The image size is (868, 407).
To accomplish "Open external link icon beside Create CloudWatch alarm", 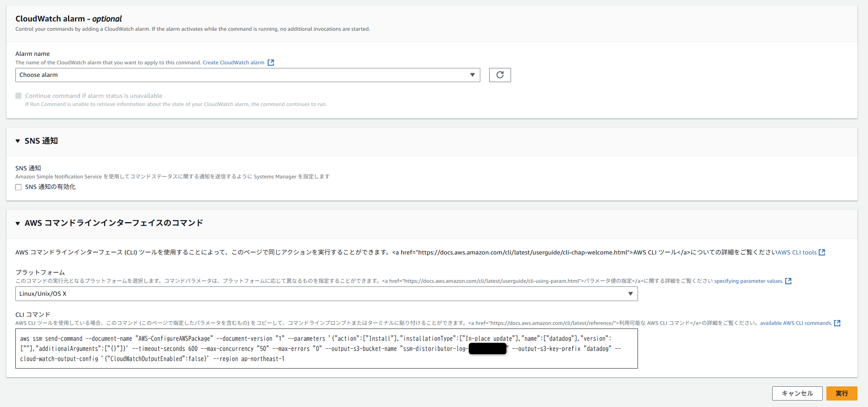I will (271, 63).
